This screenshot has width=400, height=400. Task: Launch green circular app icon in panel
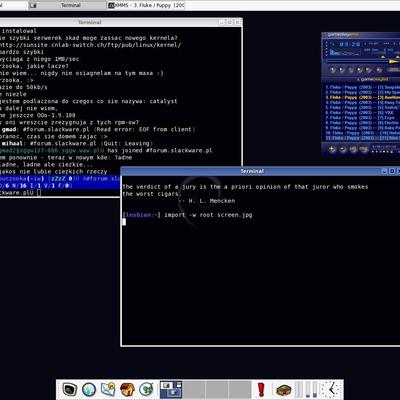pos(146,389)
